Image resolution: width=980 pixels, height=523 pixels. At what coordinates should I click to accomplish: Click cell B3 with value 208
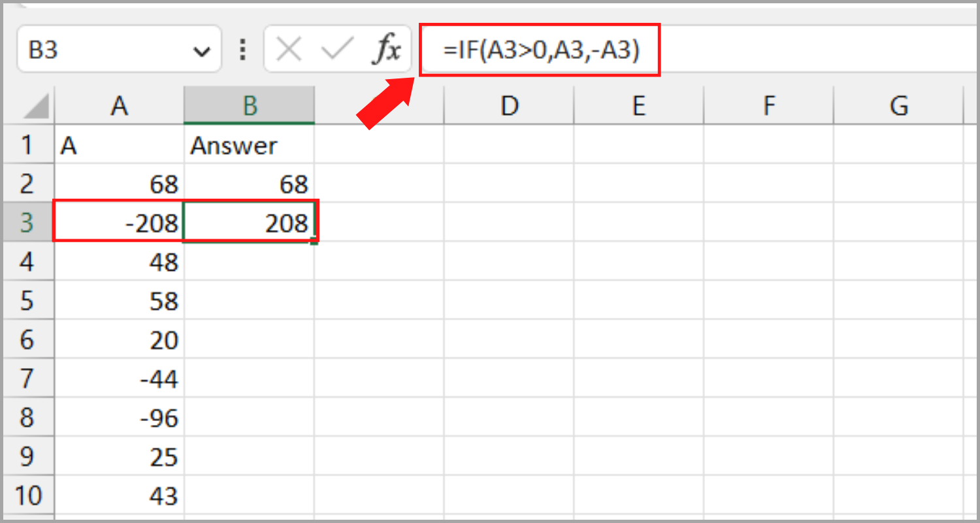250,222
